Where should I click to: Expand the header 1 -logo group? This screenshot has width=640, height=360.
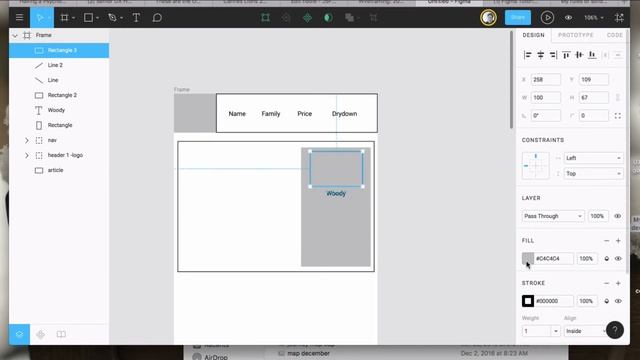pos(27,156)
